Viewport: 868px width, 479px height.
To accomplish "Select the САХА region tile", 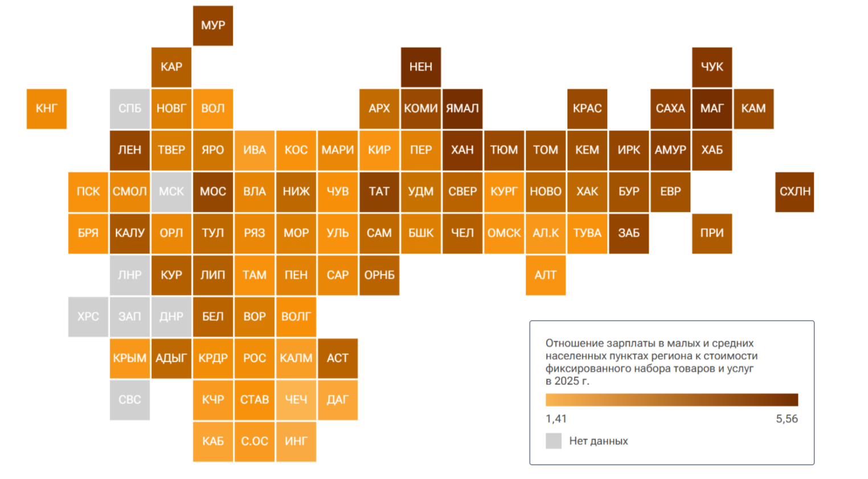I will pyautogui.click(x=670, y=109).
